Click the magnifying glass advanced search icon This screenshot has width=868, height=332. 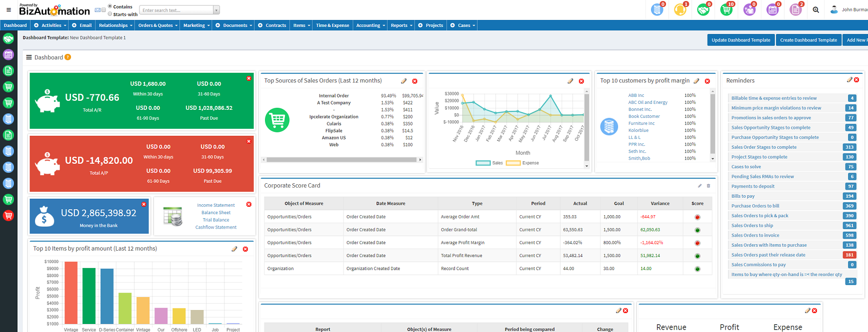[x=815, y=10]
